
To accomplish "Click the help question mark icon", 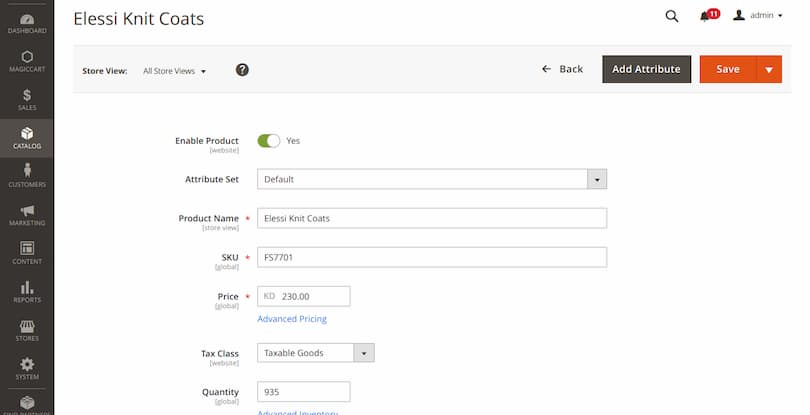I will tap(242, 70).
